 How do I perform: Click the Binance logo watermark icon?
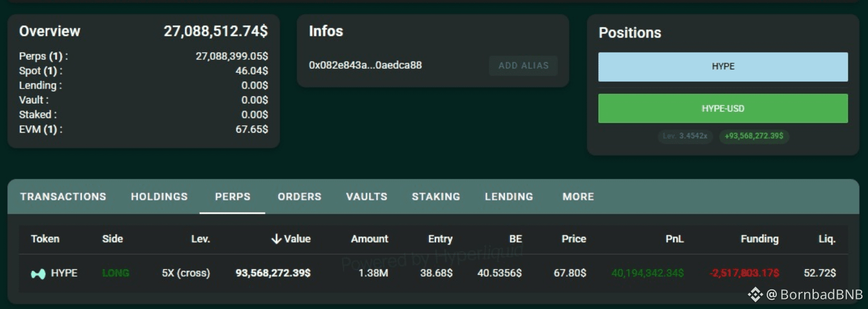pyautogui.click(x=755, y=294)
